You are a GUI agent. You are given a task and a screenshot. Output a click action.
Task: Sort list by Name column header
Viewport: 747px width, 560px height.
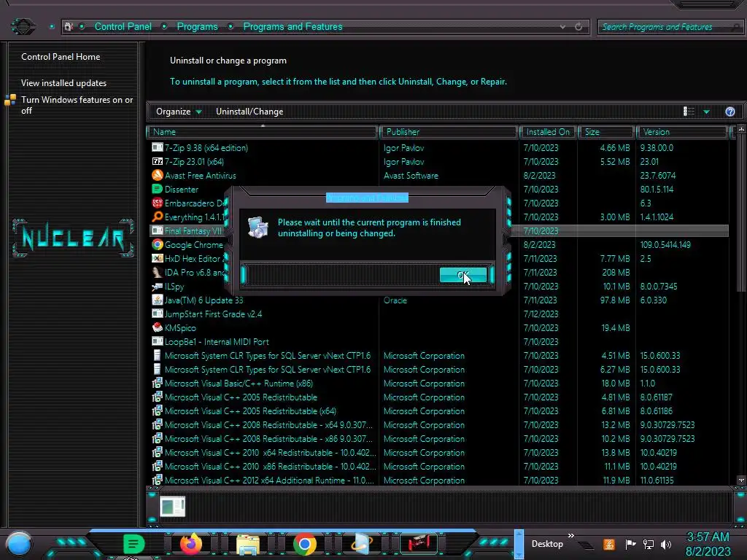(263, 132)
